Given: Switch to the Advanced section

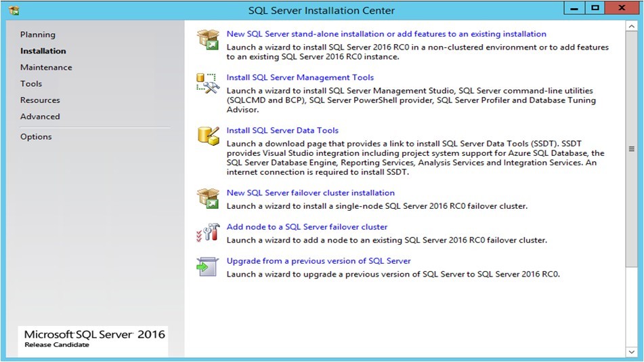Looking at the screenshot, I should (40, 117).
